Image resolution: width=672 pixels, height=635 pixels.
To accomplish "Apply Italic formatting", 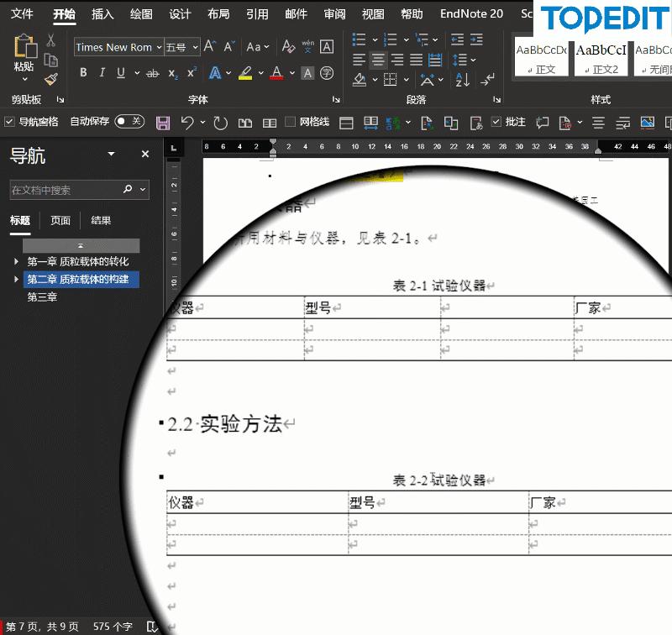I will [x=102, y=73].
